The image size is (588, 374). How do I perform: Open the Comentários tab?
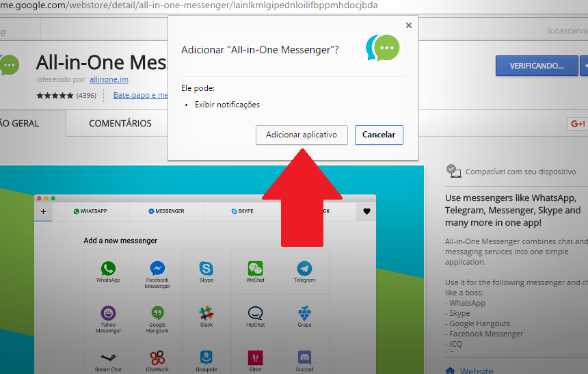pos(120,124)
